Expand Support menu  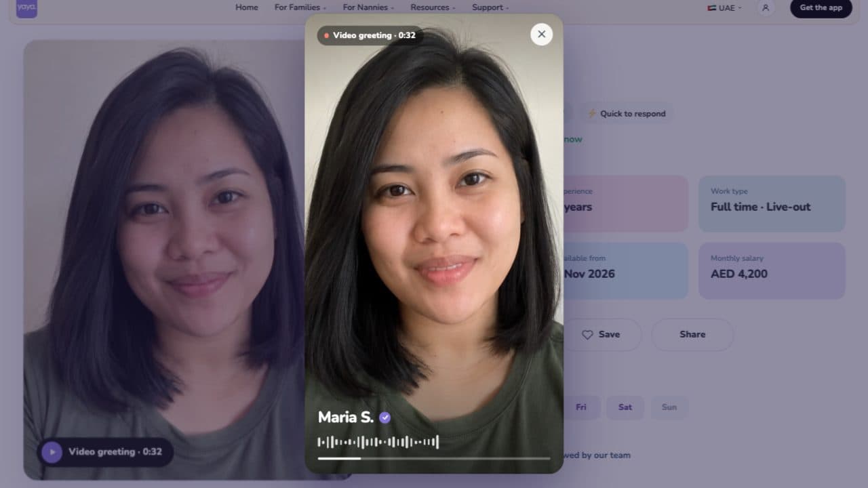[490, 7]
